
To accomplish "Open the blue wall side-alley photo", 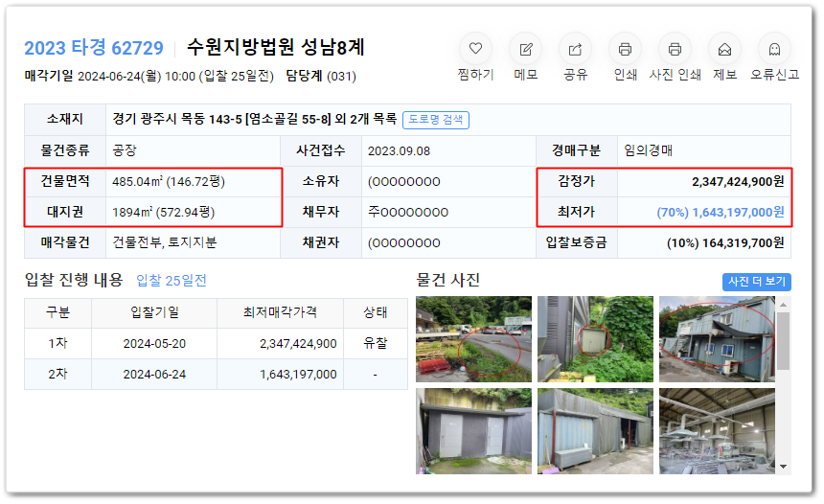I will coord(595,431).
